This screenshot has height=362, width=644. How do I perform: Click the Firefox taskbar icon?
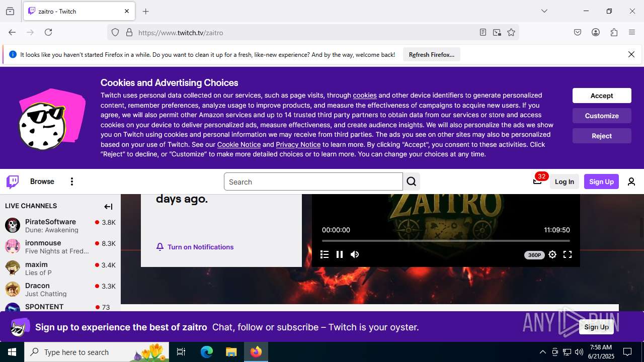pos(256,352)
